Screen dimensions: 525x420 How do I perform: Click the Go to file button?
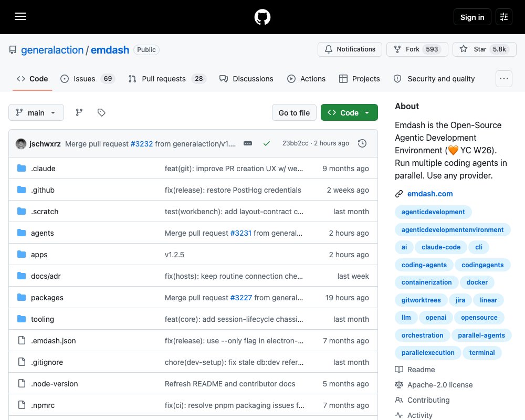(x=294, y=112)
